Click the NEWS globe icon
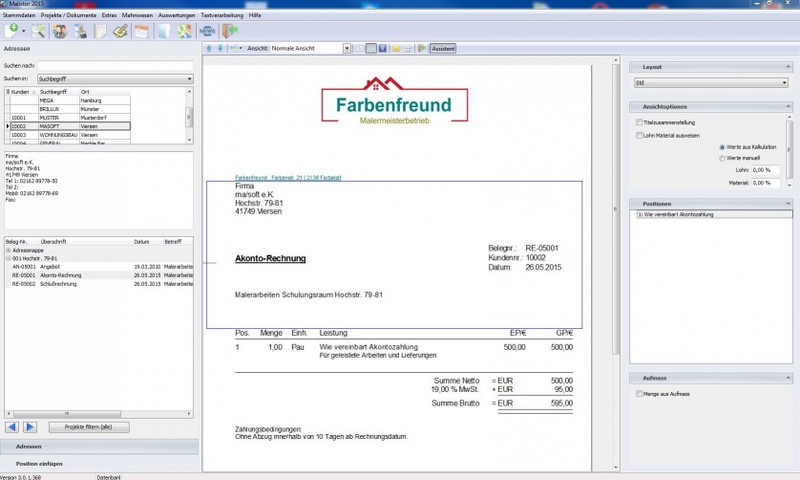 click(207, 31)
